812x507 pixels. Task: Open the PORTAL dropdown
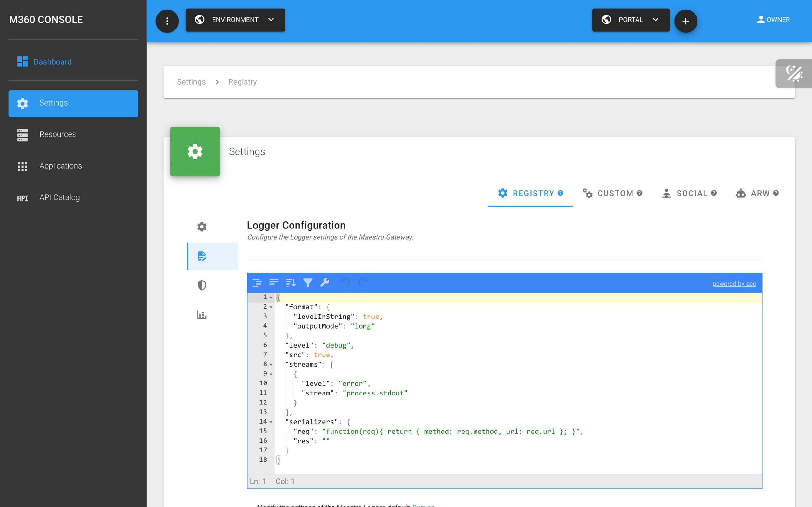631,20
